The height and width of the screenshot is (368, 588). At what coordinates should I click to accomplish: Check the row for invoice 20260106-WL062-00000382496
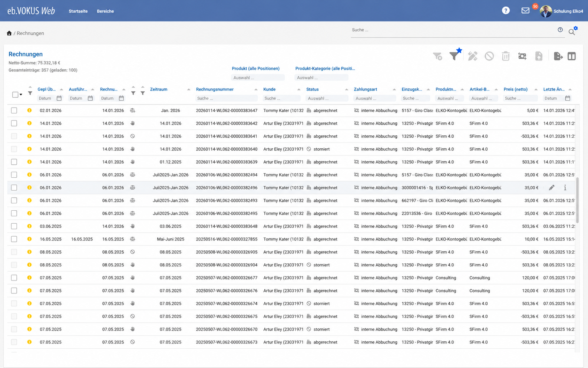click(14, 188)
